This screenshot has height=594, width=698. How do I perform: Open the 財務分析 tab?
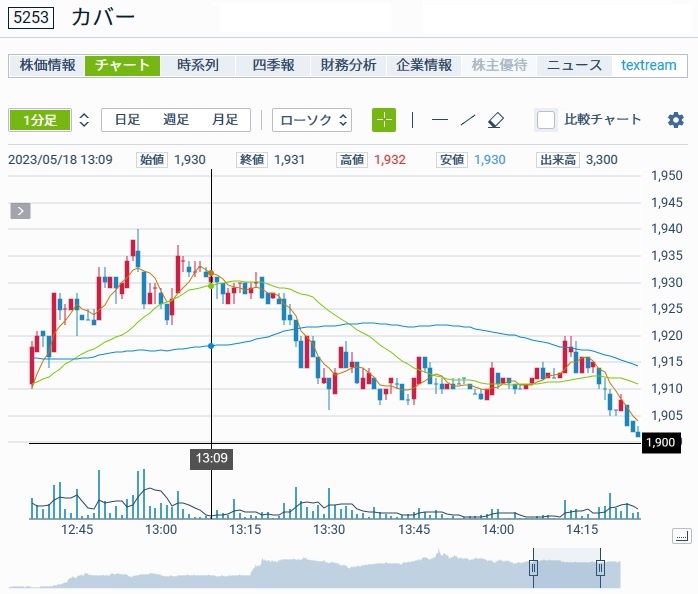coord(348,65)
